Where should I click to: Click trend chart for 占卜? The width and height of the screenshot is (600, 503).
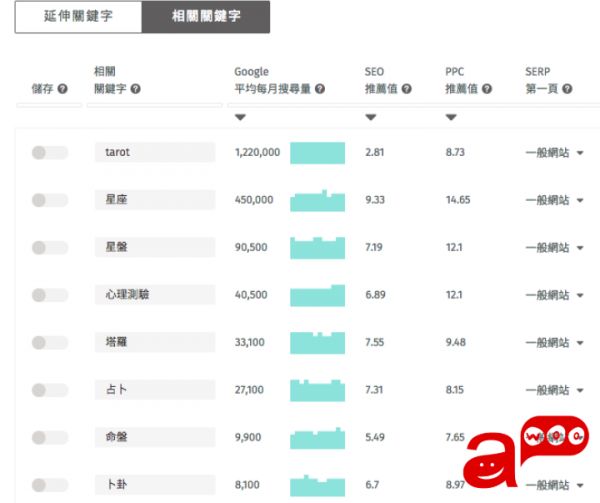pos(318,391)
